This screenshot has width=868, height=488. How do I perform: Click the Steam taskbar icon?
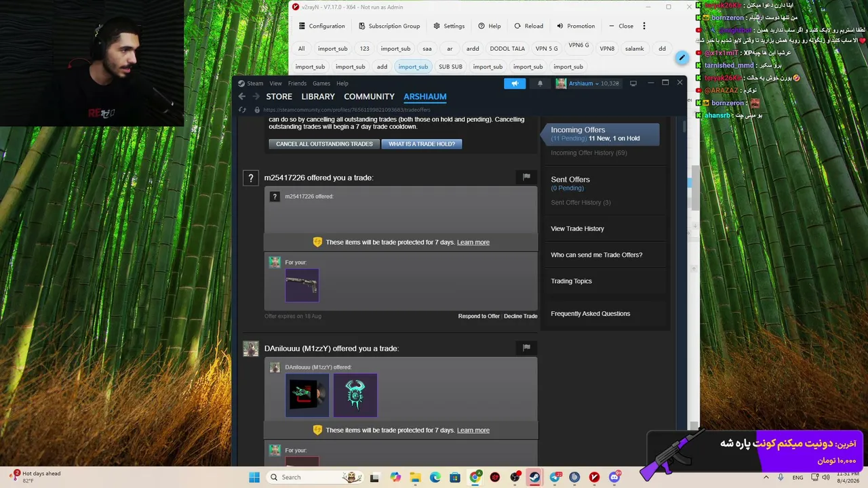click(535, 477)
